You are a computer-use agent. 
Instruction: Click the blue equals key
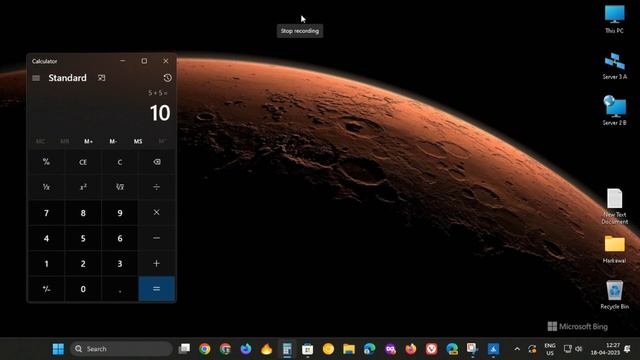157,289
